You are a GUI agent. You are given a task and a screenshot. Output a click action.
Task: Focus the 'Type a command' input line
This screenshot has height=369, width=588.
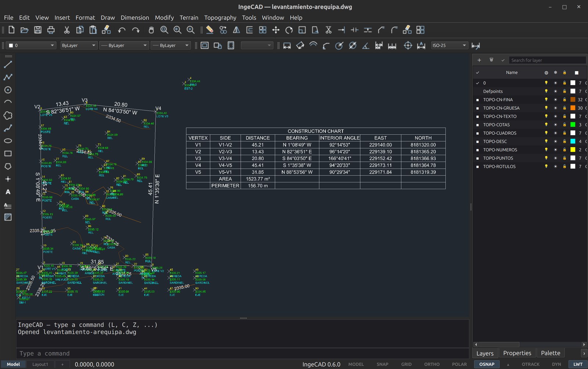tap(243, 353)
